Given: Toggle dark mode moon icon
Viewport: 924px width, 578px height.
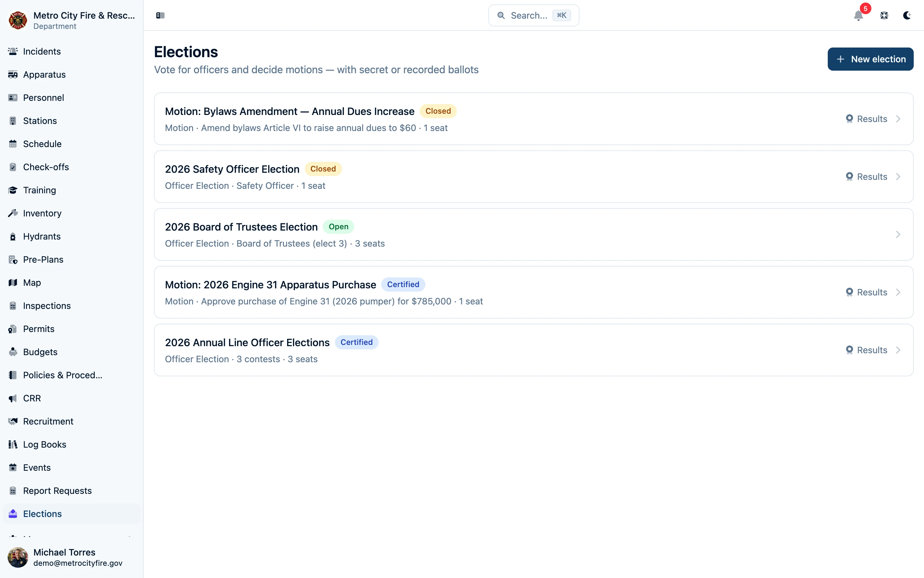Looking at the screenshot, I should click(907, 15).
